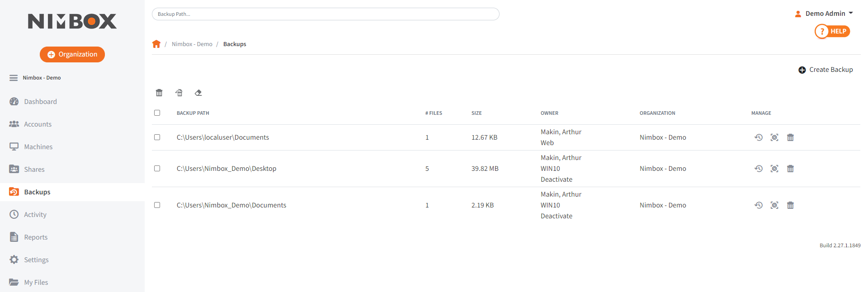
Task: Follow the Nimbox - Demo breadcrumb link
Action: (x=192, y=44)
